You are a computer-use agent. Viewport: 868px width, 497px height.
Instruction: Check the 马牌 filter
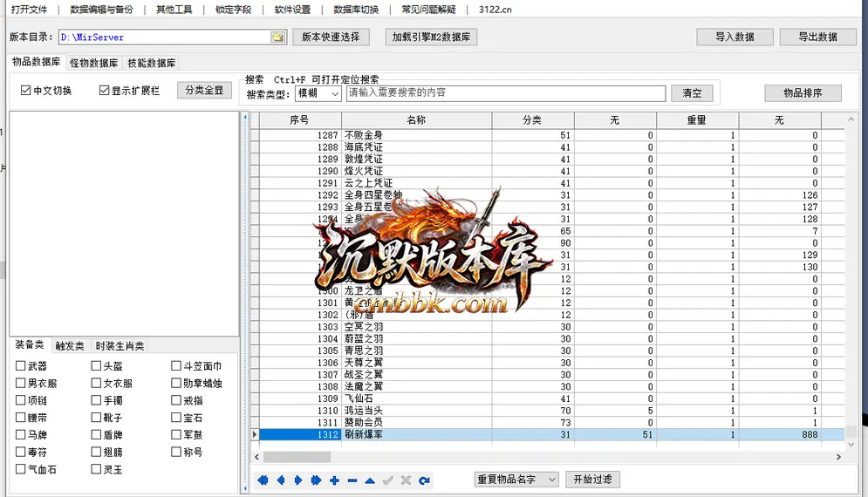[20, 434]
